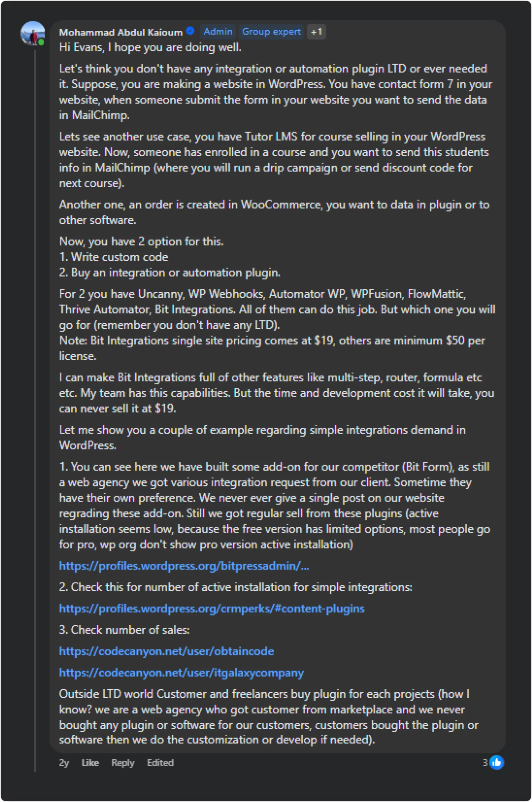Open commenter's profile picture

pos(33,33)
